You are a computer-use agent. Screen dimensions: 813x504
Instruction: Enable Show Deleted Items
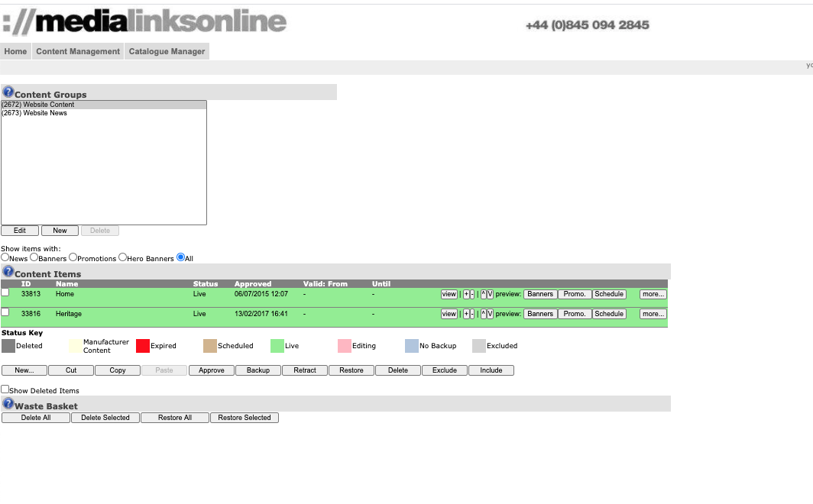[5, 389]
